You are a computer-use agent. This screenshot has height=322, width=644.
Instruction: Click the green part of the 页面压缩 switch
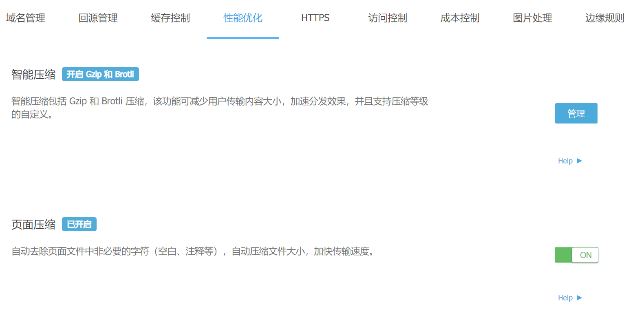click(x=563, y=255)
